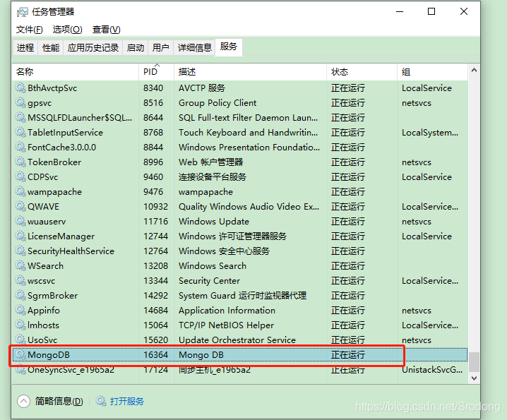Click the Update Orchestrator Service description
The image size is (507, 420).
pos(237,340)
